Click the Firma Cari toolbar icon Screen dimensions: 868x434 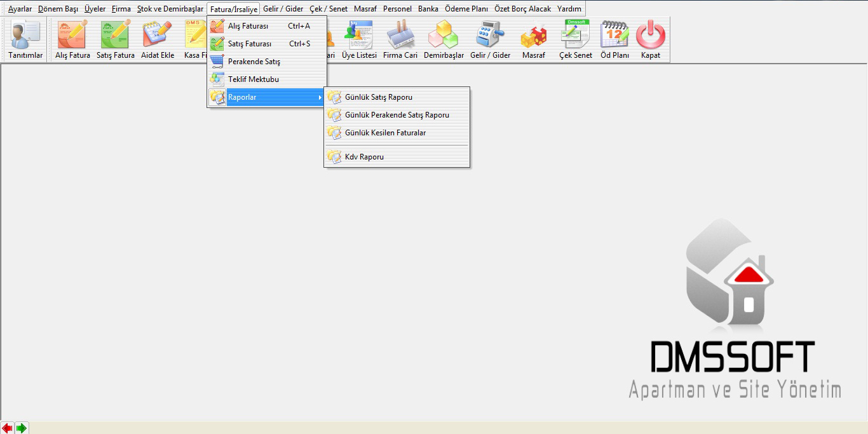coord(400,39)
